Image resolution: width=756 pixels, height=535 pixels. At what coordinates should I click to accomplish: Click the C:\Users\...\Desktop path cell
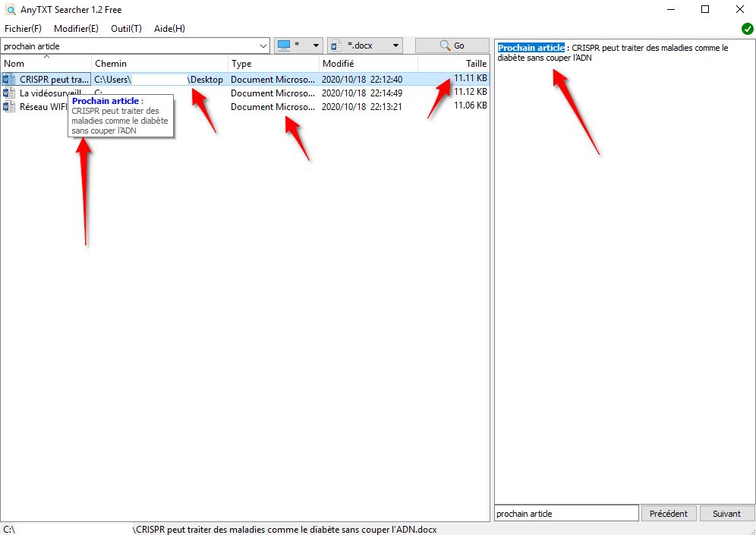159,80
